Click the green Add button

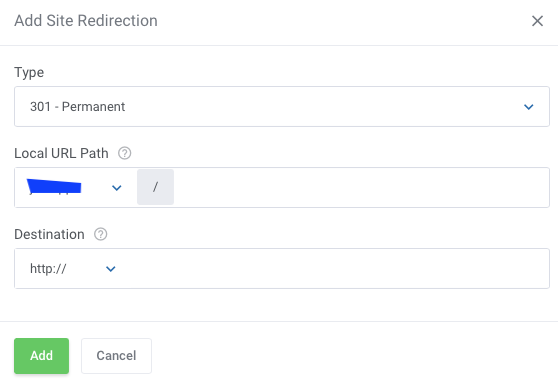pos(42,356)
